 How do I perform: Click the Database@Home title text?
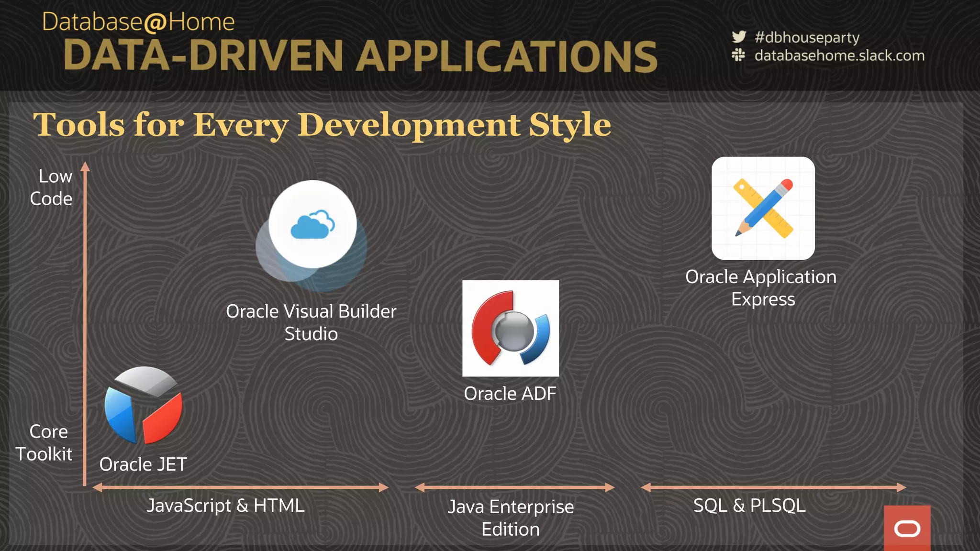tap(138, 22)
